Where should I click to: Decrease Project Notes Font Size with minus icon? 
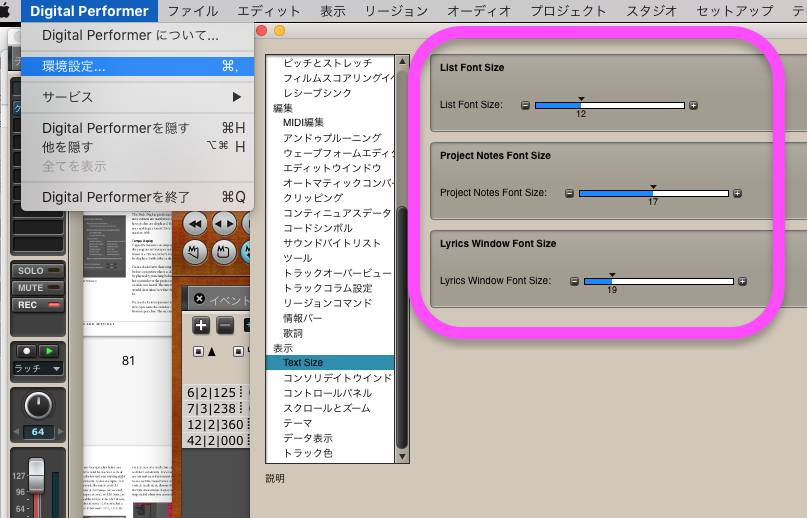569,193
